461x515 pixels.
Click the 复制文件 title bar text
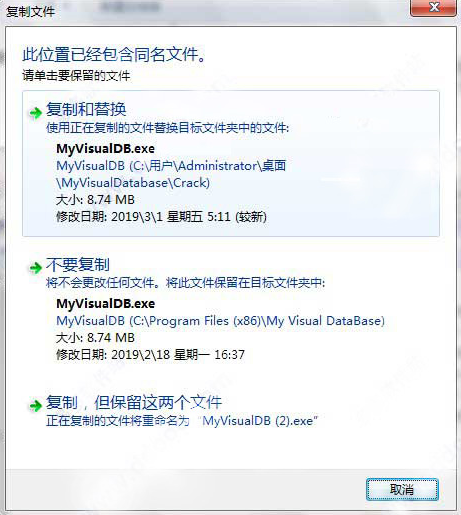tap(30, 12)
